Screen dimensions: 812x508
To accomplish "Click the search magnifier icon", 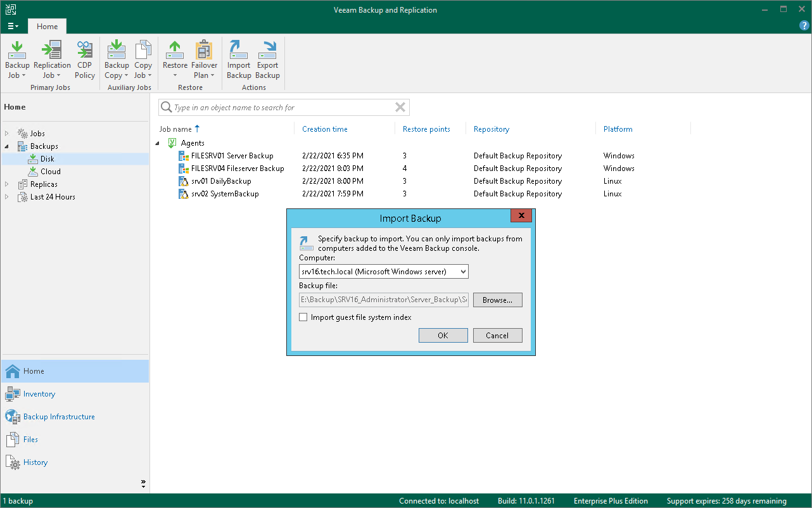I will click(167, 108).
